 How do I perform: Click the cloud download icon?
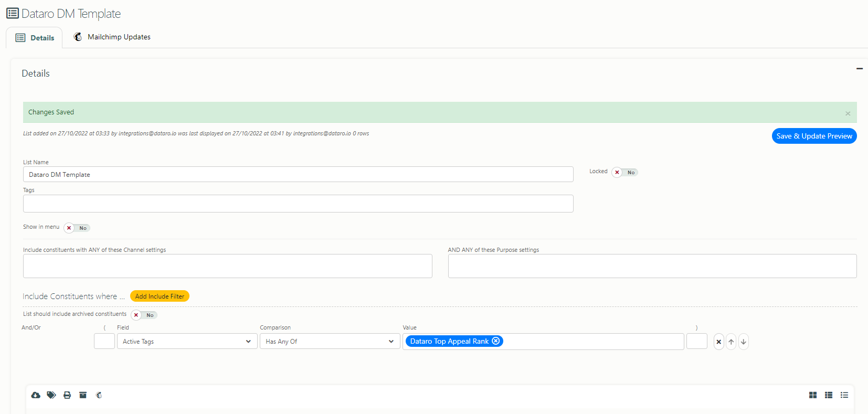[36, 395]
